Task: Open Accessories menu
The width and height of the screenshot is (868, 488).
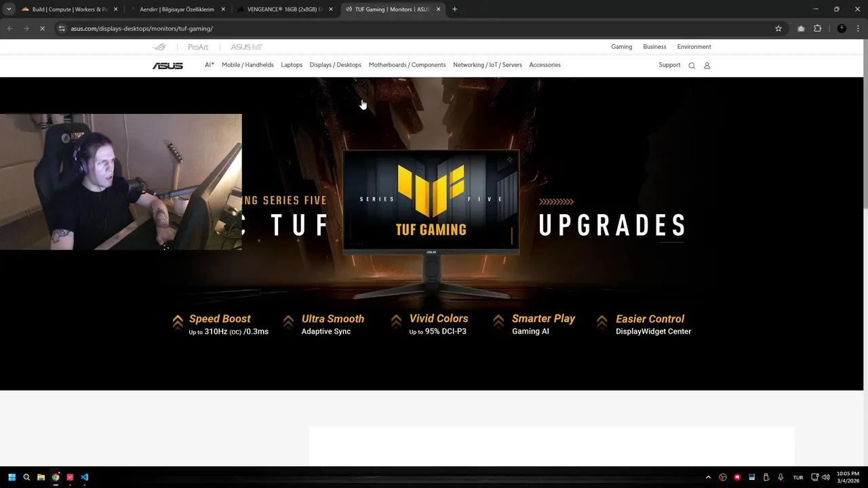Action: pyautogui.click(x=545, y=65)
